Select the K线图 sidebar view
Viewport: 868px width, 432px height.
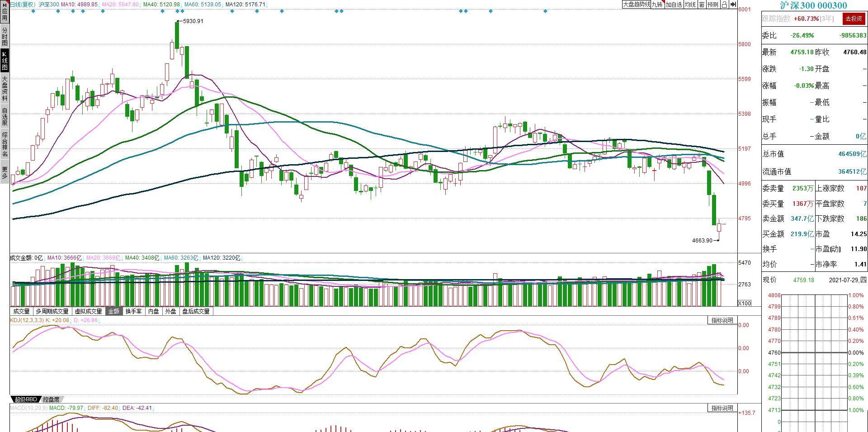pyautogui.click(x=5, y=61)
